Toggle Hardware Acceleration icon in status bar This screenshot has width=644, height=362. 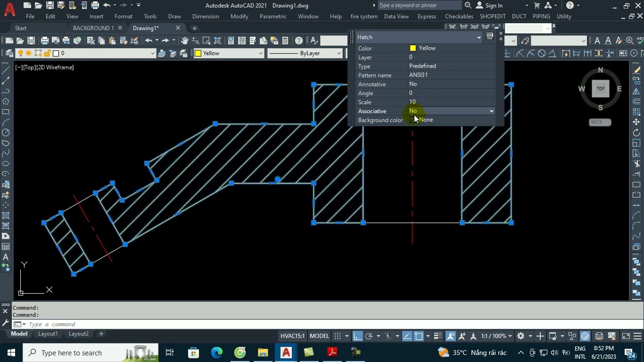pos(585,336)
